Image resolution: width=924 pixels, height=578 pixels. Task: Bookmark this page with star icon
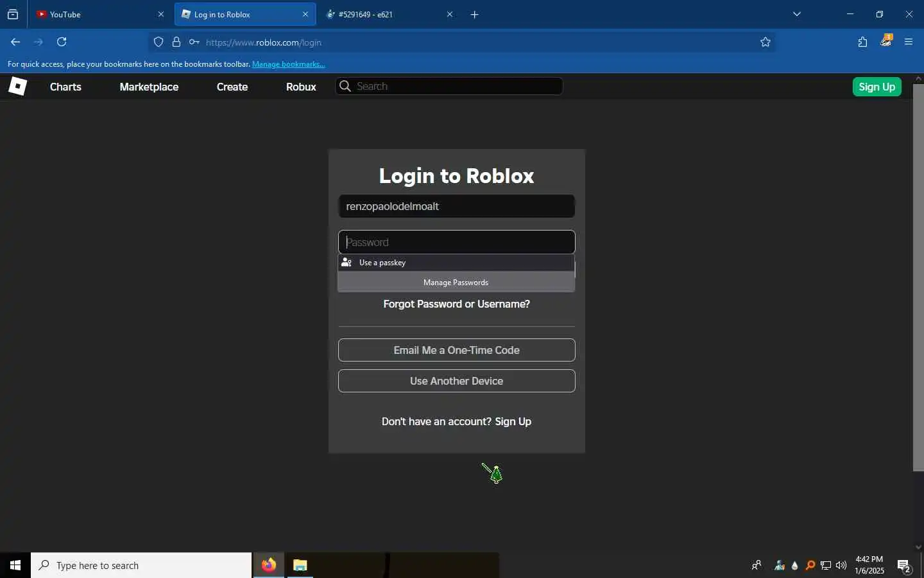point(766,42)
